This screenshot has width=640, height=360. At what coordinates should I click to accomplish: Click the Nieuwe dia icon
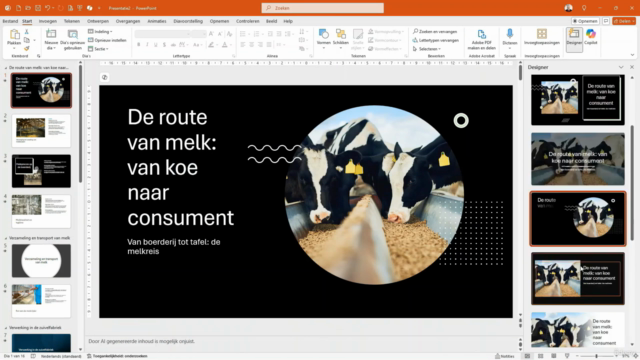click(x=51, y=34)
